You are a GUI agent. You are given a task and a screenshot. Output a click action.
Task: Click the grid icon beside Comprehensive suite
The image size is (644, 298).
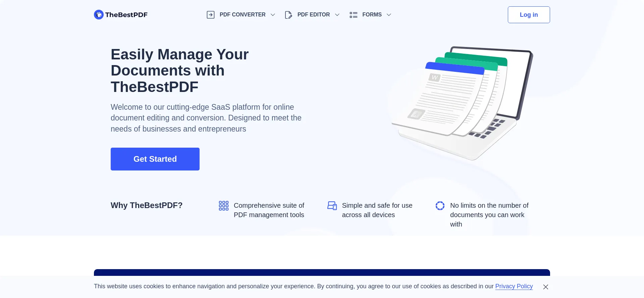224,206
